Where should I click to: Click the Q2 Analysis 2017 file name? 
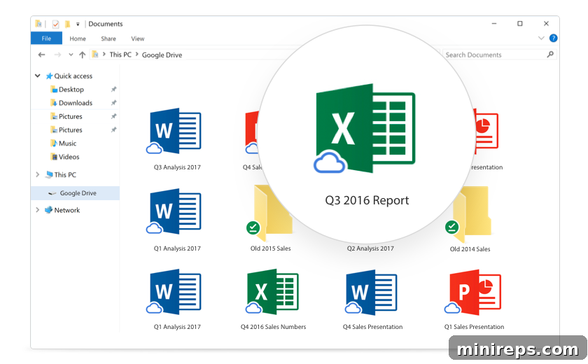pyautogui.click(x=370, y=248)
